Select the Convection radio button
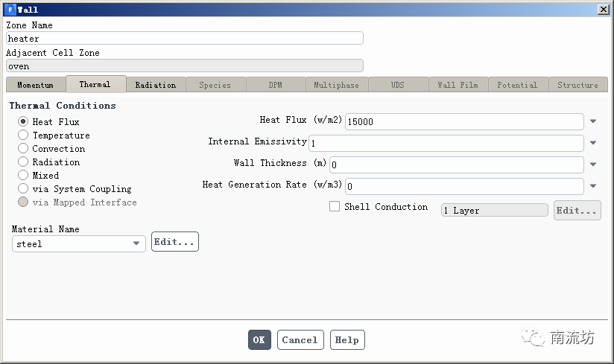 pos(23,149)
